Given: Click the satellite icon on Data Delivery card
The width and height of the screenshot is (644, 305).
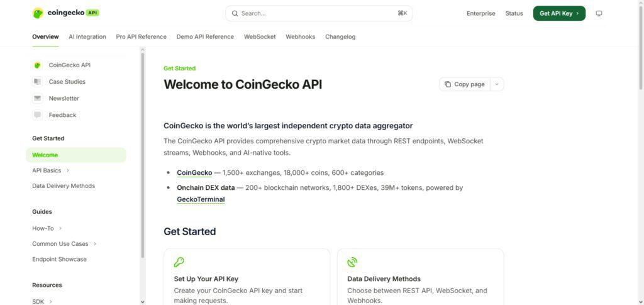Looking at the screenshot, I should tap(352, 262).
